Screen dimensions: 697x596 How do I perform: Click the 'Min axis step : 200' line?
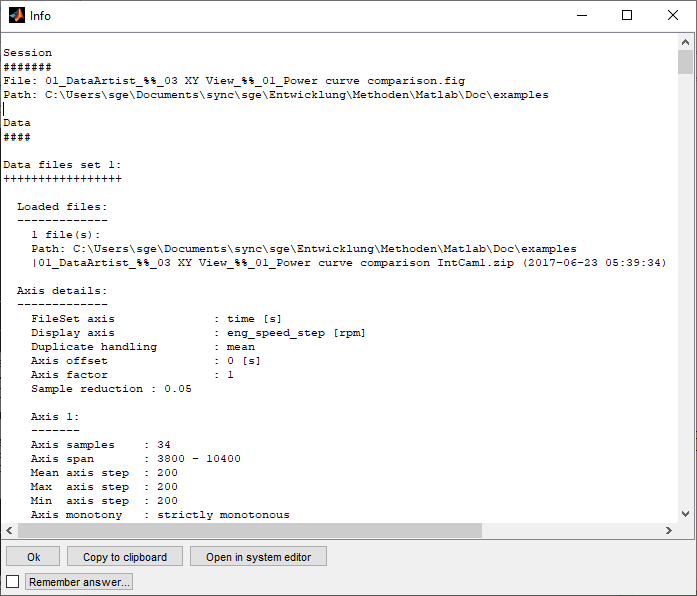[x=104, y=500]
